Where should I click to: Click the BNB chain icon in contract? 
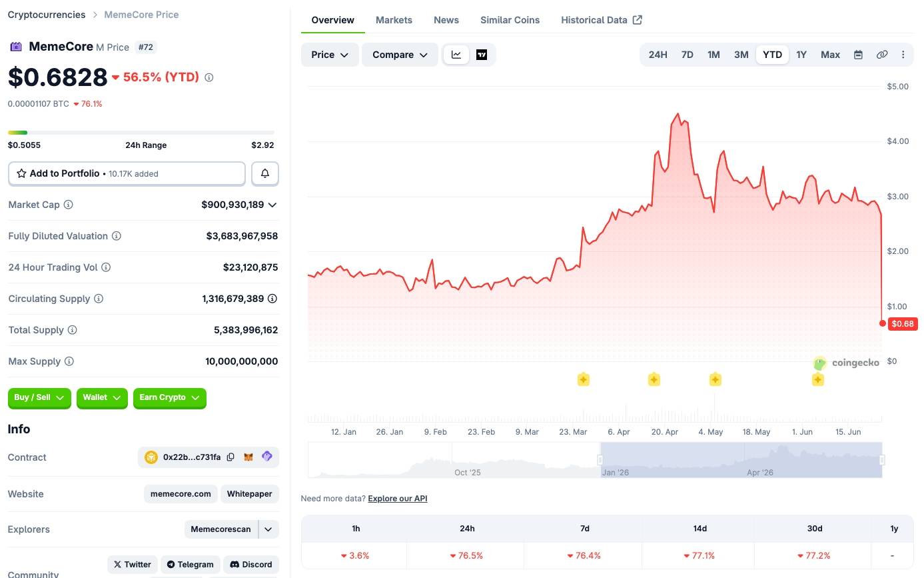coord(151,457)
